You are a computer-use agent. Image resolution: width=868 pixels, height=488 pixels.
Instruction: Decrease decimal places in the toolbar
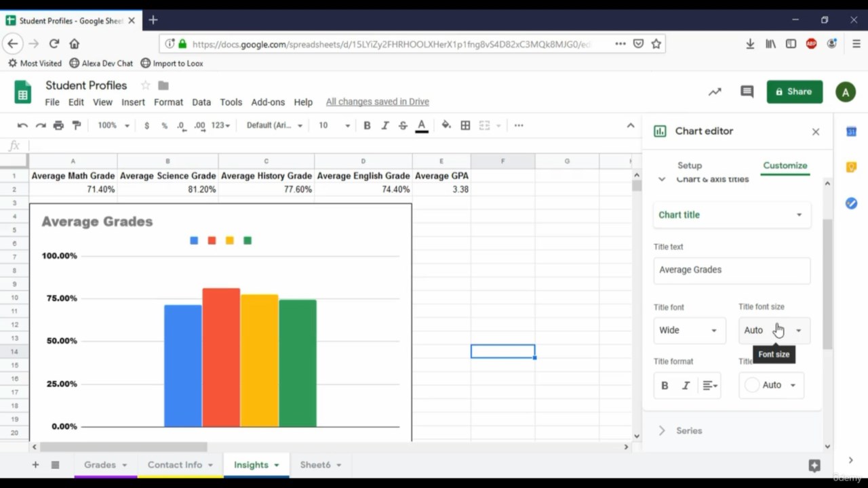(x=181, y=125)
